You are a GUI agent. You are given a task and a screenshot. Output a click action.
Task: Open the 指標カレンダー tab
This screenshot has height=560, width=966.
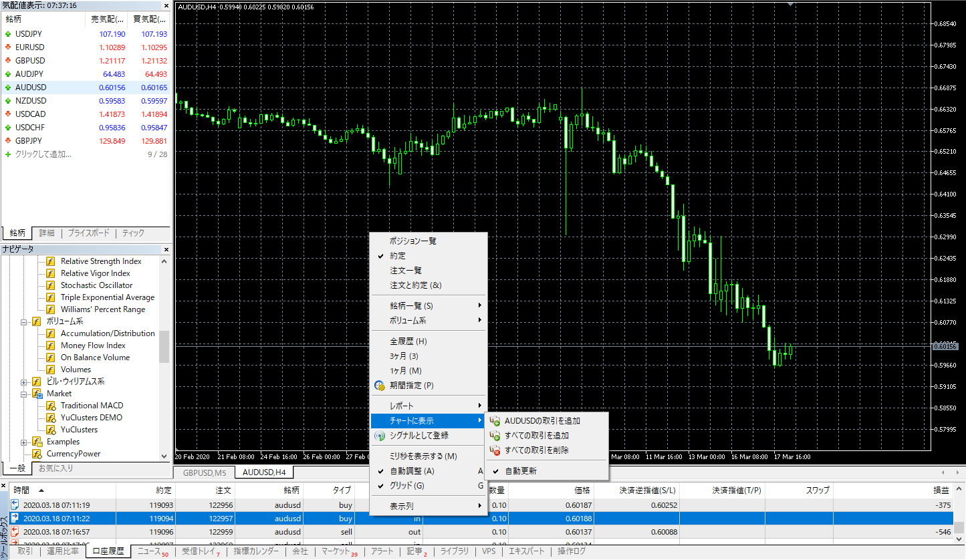(256, 552)
